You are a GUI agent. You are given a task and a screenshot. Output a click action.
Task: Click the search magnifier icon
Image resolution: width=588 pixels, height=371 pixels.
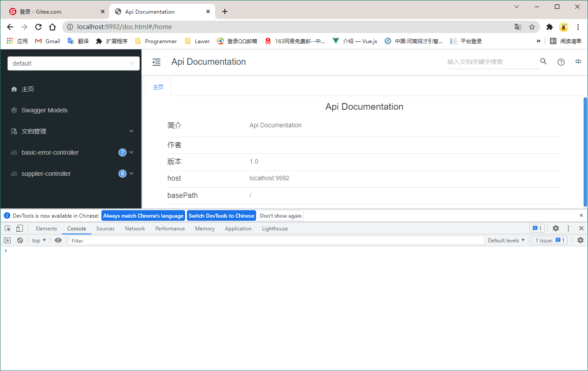543,62
